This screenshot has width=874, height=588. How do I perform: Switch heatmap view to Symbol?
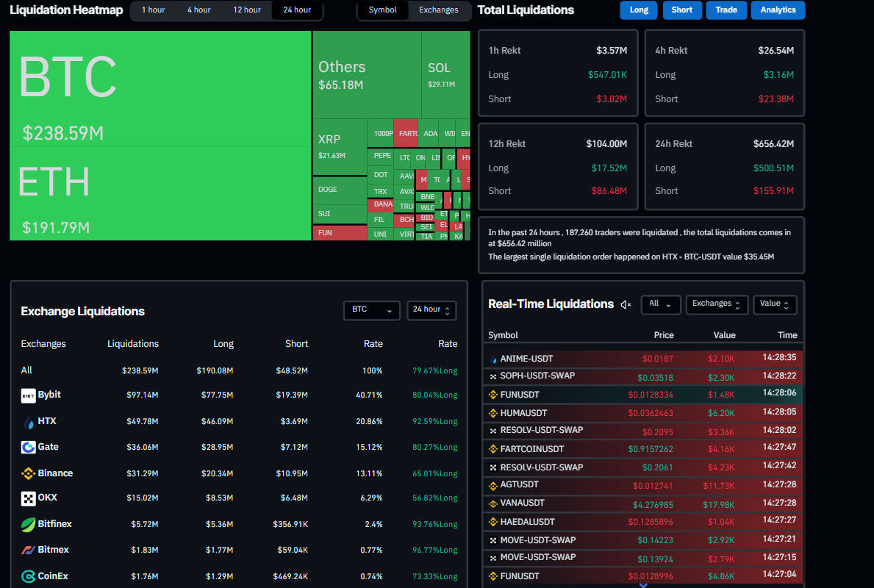click(382, 10)
